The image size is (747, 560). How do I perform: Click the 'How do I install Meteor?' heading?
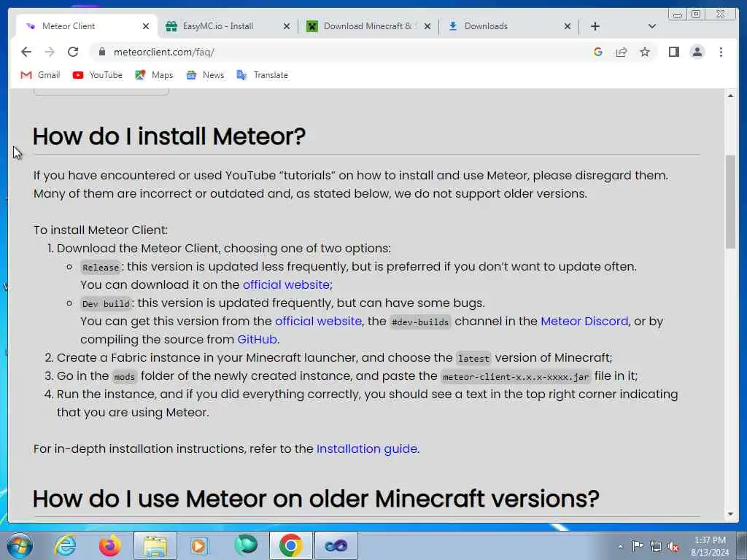(x=169, y=136)
